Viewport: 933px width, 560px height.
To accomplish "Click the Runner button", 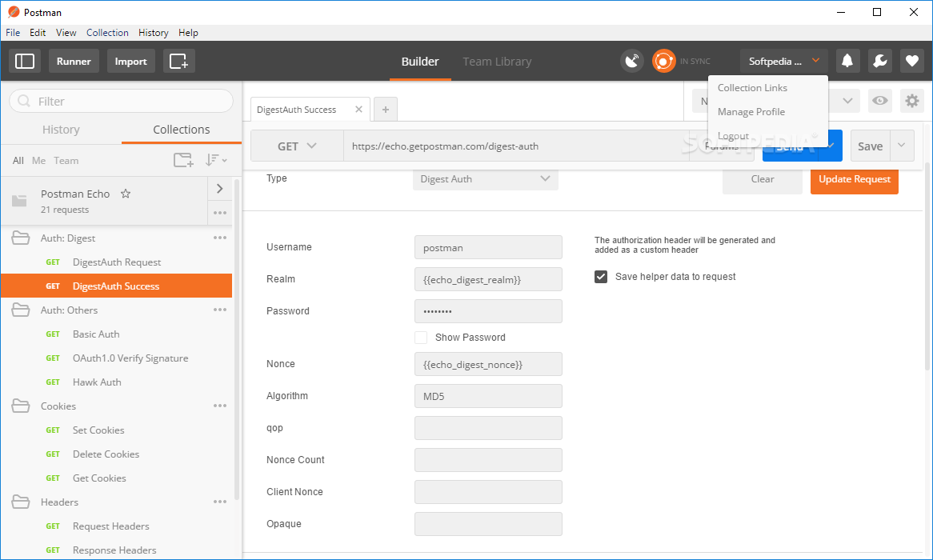I will click(74, 61).
